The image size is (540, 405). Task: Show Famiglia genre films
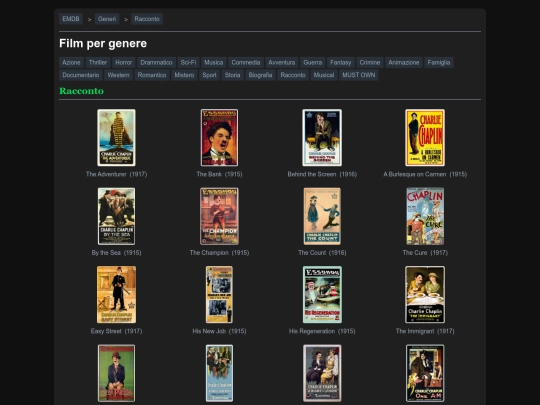[439, 62]
